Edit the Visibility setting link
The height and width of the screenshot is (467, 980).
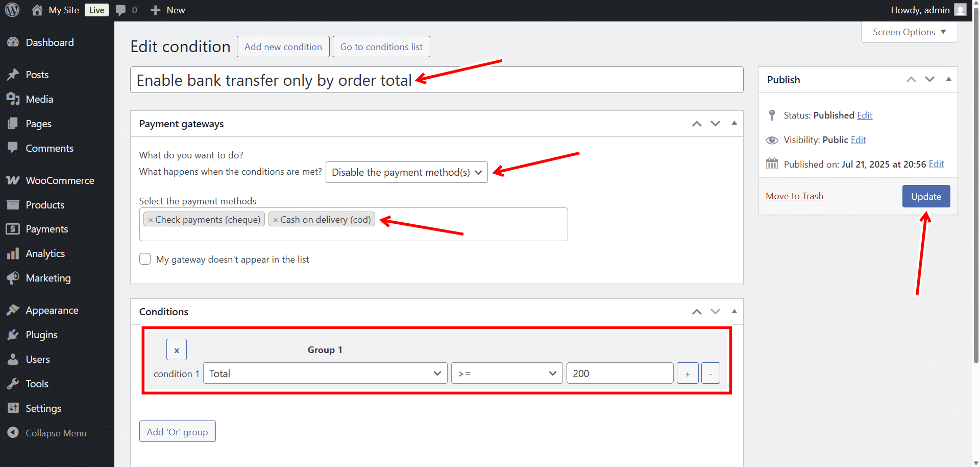pyautogui.click(x=859, y=140)
